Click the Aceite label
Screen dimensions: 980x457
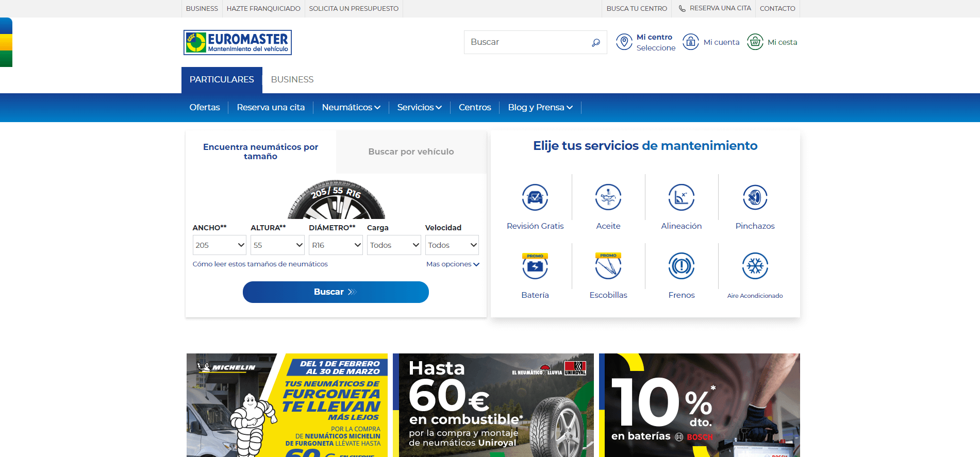point(608,226)
